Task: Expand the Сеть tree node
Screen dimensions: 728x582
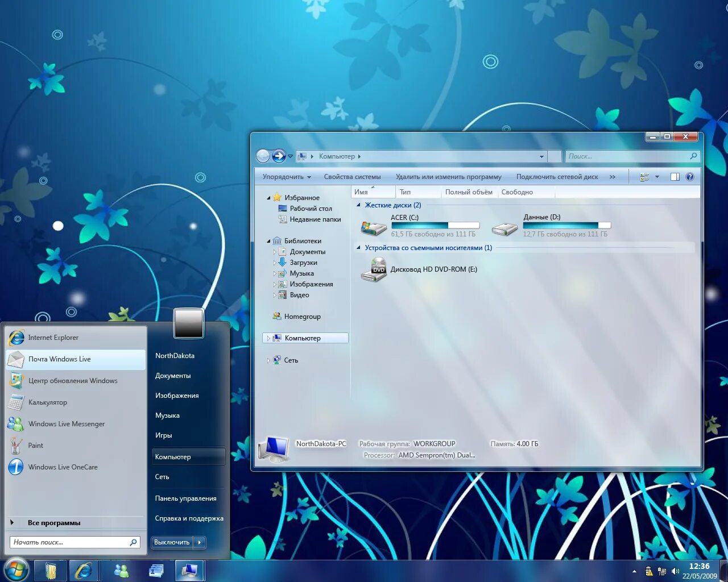Action: coord(268,360)
